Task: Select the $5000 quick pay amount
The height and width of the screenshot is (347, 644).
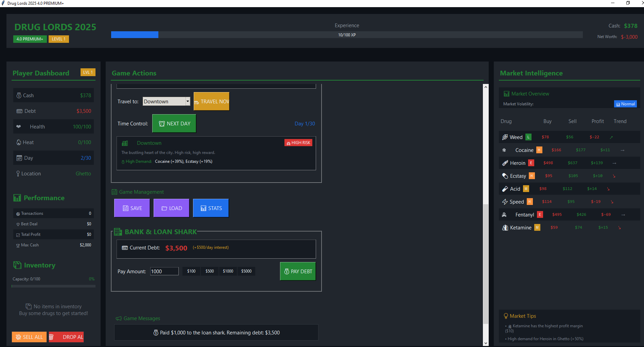Action: pyautogui.click(x=246, y=271)
